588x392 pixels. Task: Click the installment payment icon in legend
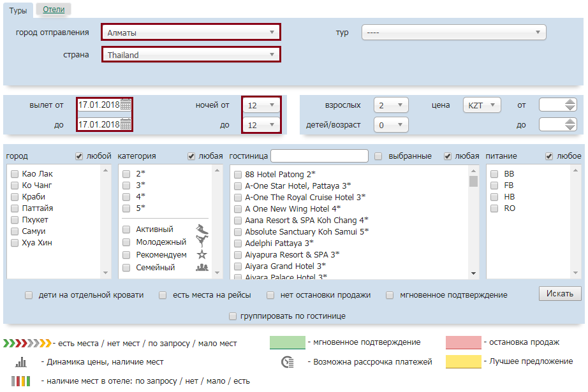pyautogui.click(x=287, y=362)
